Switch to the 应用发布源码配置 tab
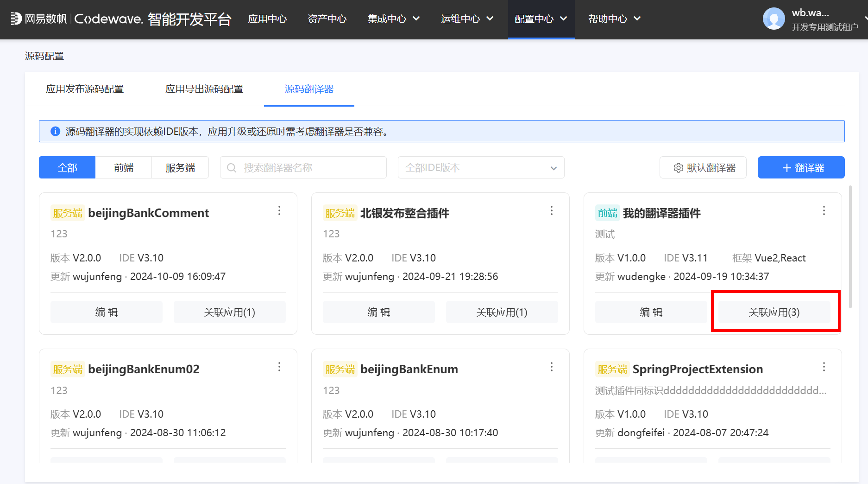 85,89
